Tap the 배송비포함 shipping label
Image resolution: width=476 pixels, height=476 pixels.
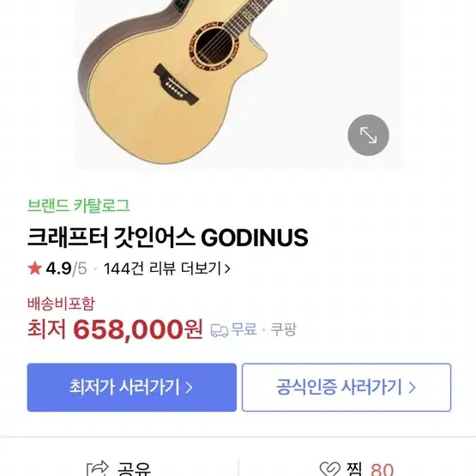pos(61,304)
